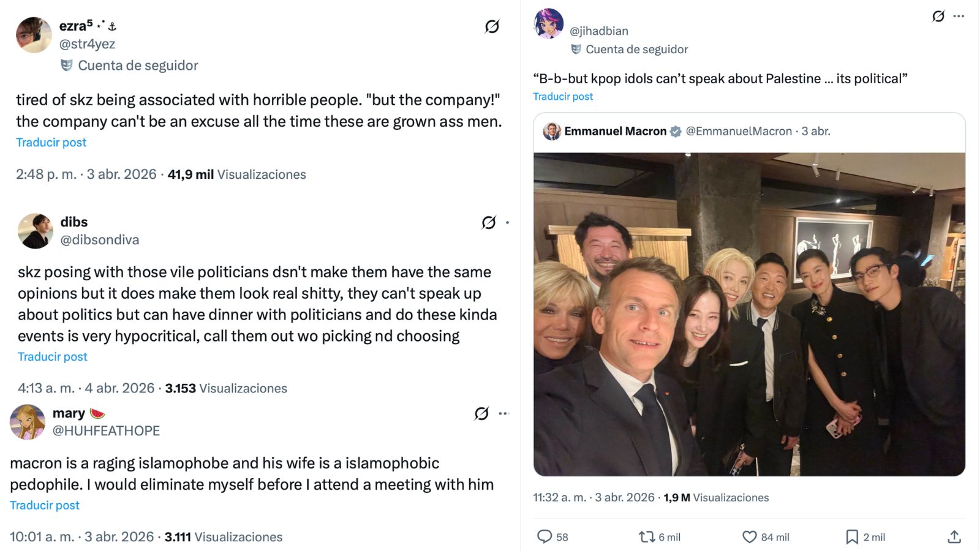The height and width of the screenshot is (551, 980).
Task: Share @jihadbian's tweet via the share icon
Action: click(954, 537)
